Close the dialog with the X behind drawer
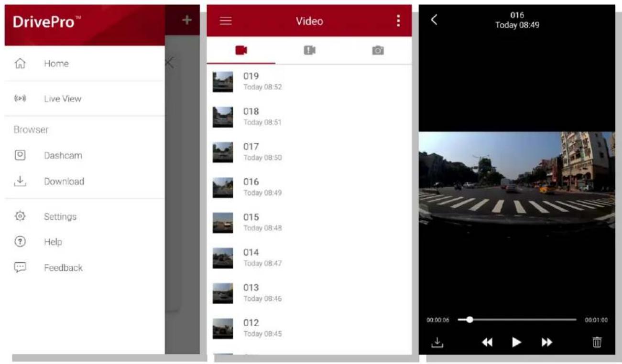 click(169, 63)
